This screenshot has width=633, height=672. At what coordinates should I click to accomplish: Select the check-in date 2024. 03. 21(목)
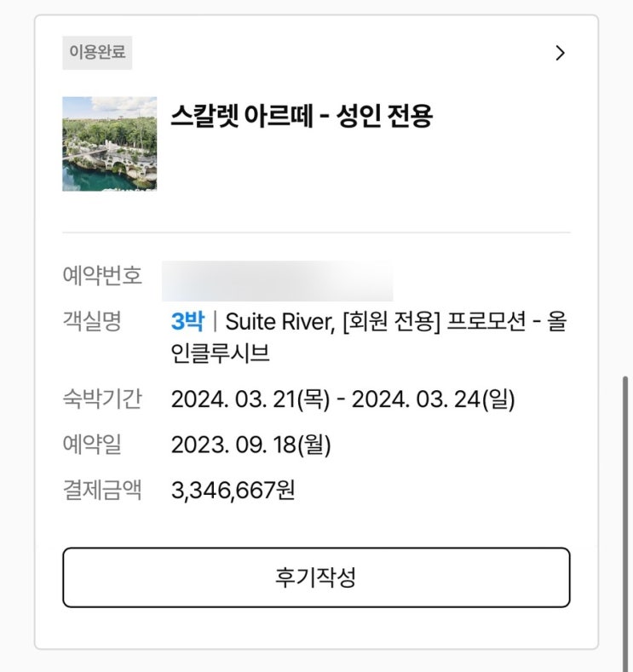tap(250, 399)
